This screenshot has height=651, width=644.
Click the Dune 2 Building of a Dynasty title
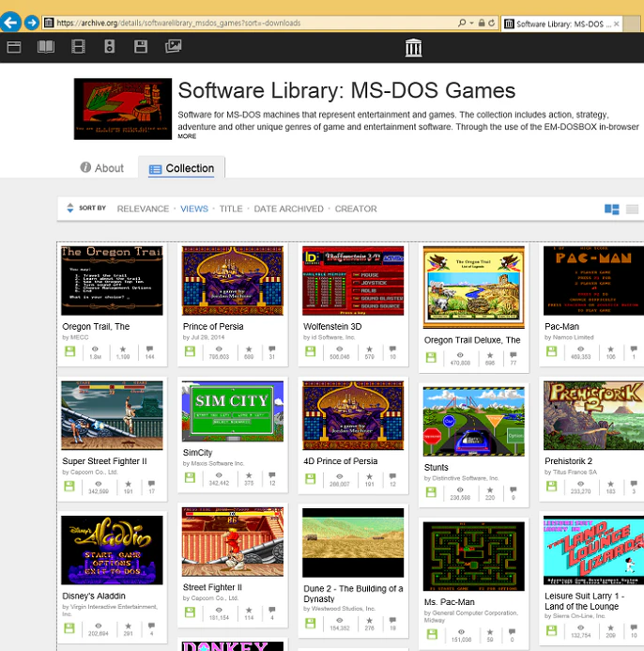[353, 594]
